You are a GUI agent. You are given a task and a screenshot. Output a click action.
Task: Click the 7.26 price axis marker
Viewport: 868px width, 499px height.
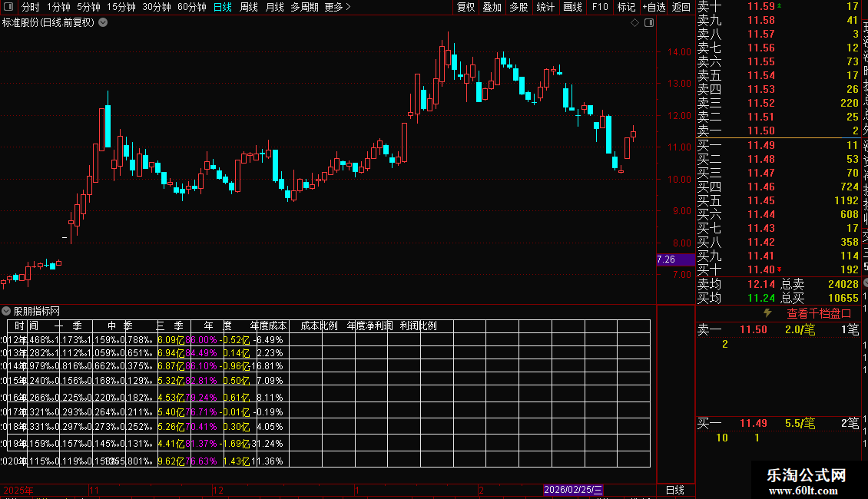[675, 259]
